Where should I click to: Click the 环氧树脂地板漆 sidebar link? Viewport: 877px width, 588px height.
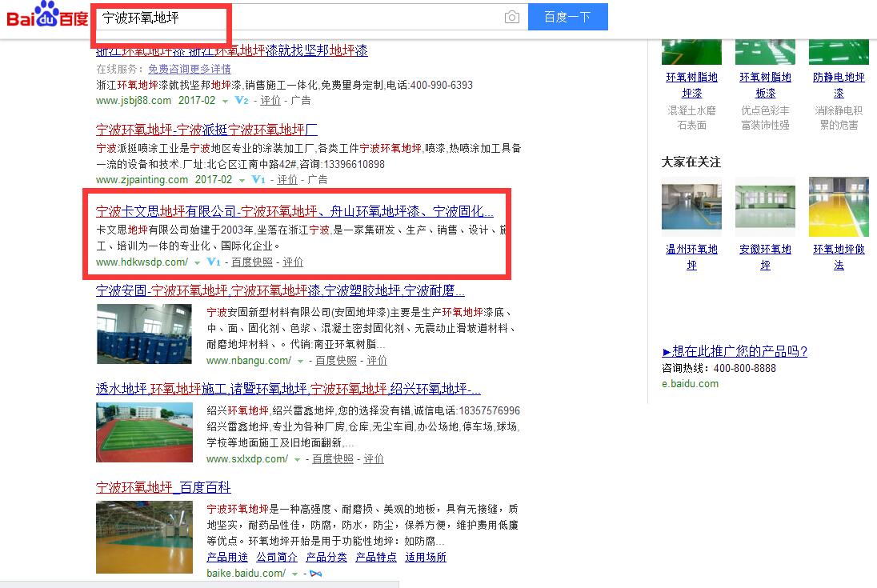[765, 85]
